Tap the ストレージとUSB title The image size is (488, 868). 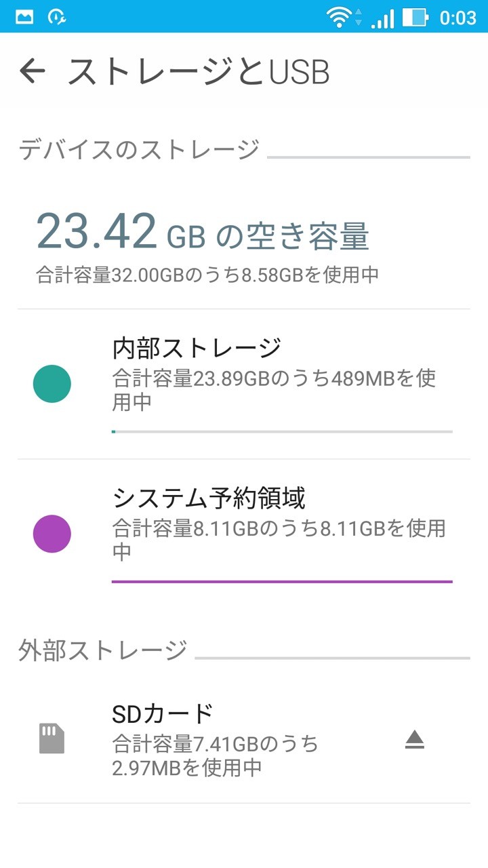[198, 72]
